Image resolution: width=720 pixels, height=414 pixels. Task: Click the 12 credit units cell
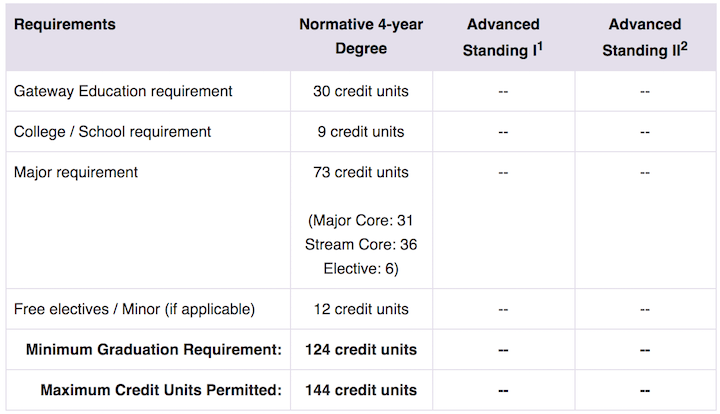coord(360,309)
